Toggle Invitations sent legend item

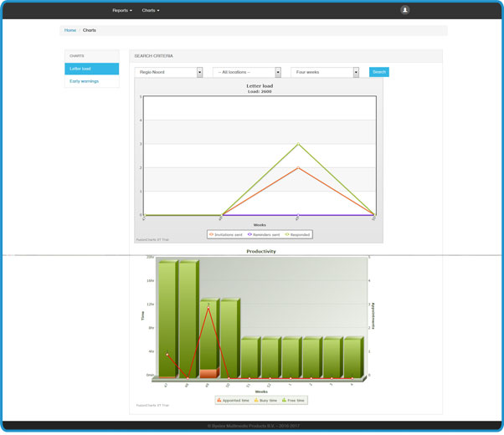point(226,234)
